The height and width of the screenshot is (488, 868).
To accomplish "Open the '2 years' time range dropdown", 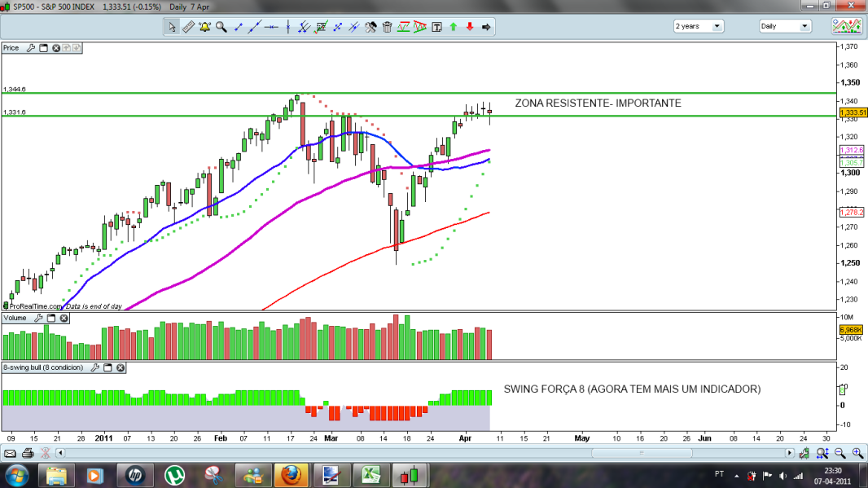I will tap(699, 26).
